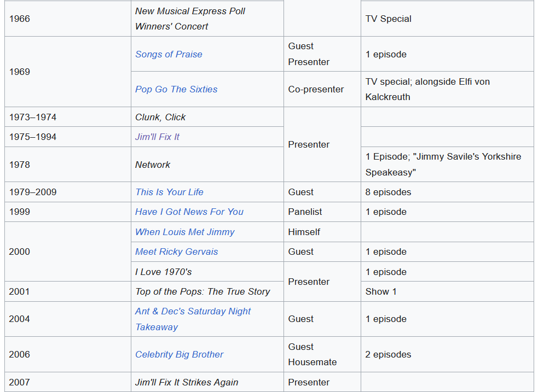The height and width of the screenshot is (392, 538).
Task: Click the TV Special note for 1966
Action: point(388,19)
